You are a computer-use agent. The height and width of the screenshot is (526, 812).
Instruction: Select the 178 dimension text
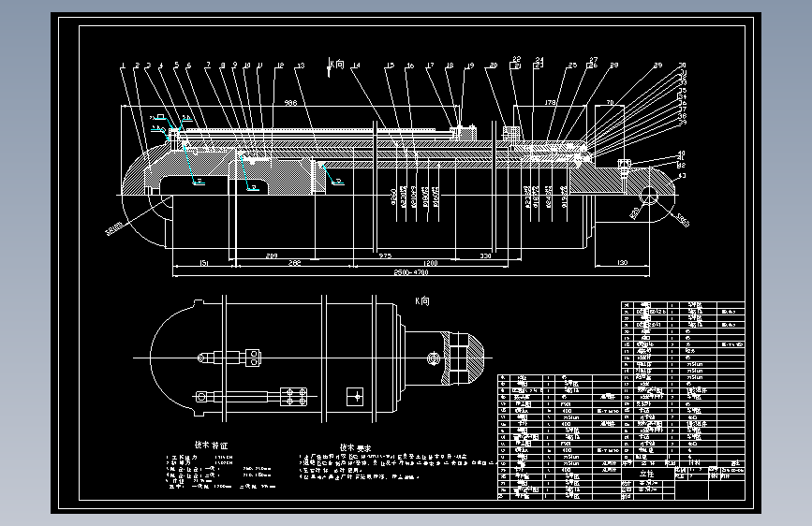550,103
